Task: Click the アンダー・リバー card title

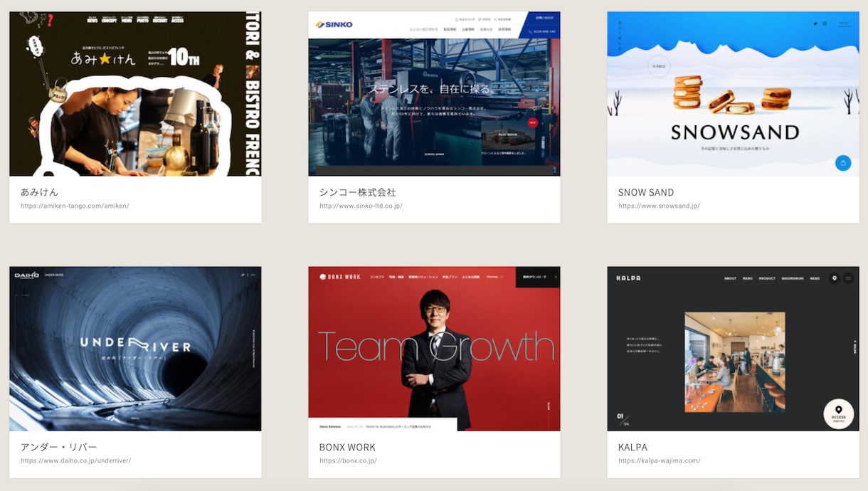Action: (59, 448)
